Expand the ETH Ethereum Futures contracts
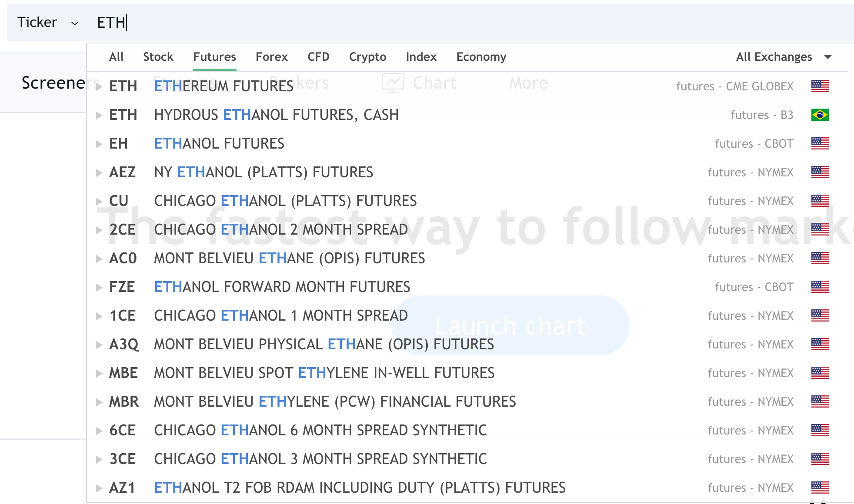The image size is (854, 504). coord(99,86)
